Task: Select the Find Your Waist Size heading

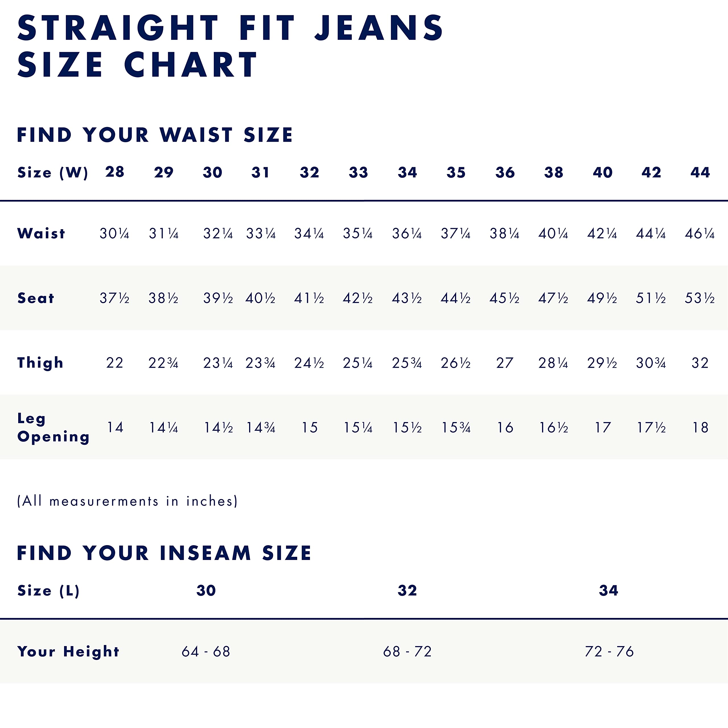Action: point(154,135)
